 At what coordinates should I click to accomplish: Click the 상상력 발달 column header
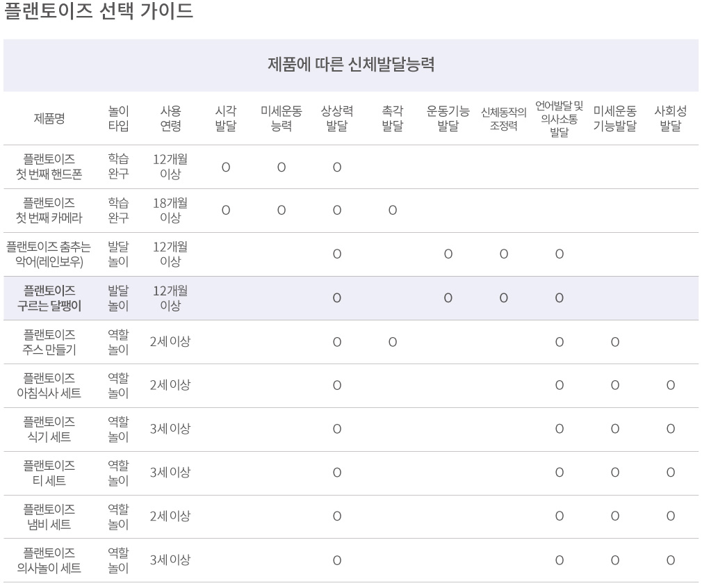click(x=336, y=118)
